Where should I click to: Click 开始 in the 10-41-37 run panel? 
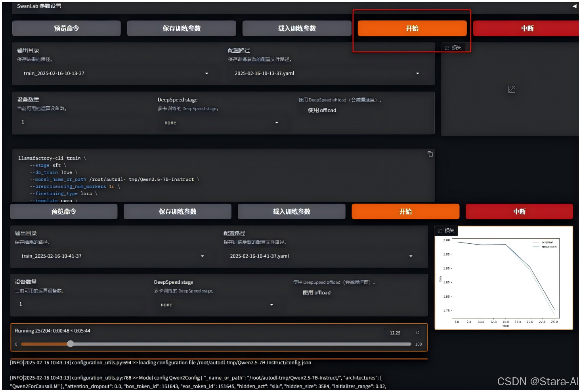click(x=405, y=212)
